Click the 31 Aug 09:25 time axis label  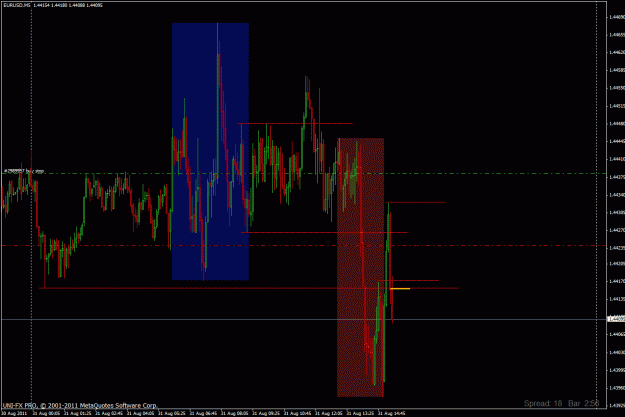pyautogui.click(x=266, y=413)
